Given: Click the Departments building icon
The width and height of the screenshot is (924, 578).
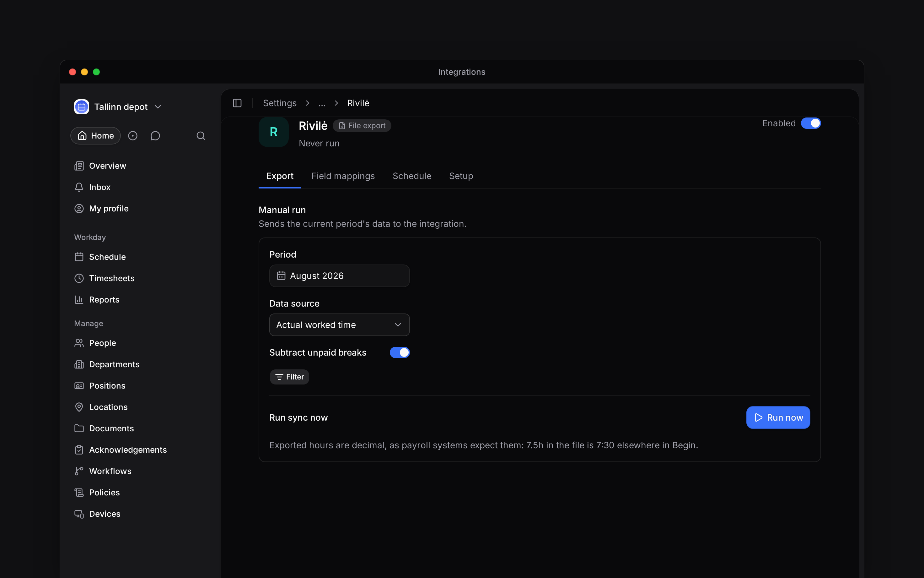Looking at the screenshot, I should coord(79,364).
